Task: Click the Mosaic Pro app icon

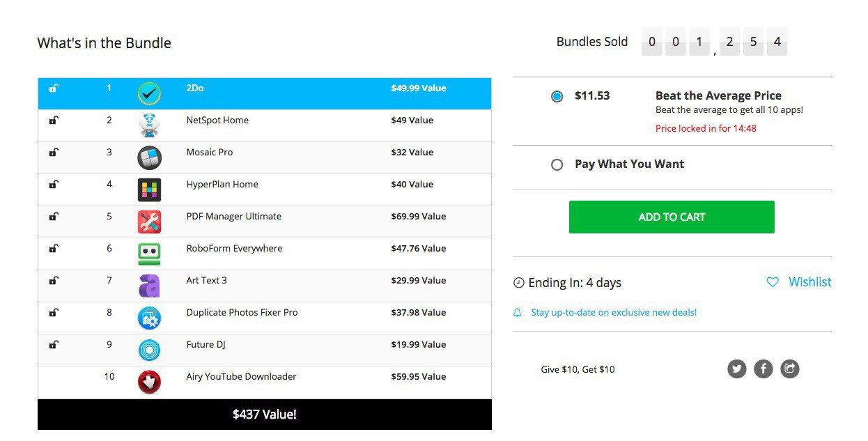Action: point(149,157)
